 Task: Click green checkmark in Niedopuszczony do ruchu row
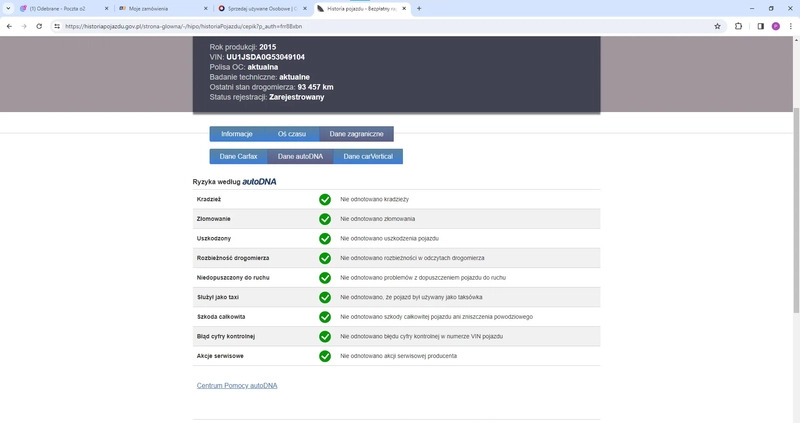325,278
